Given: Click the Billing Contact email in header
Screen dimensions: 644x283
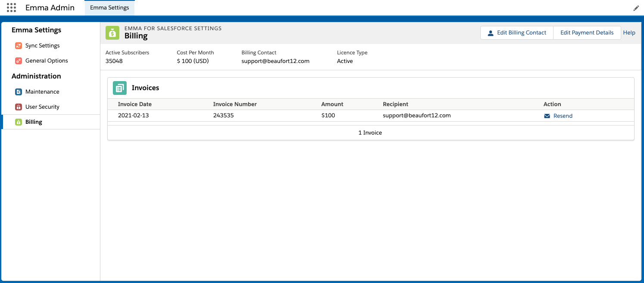Looking at the screenshot, I should click(276, 61).
